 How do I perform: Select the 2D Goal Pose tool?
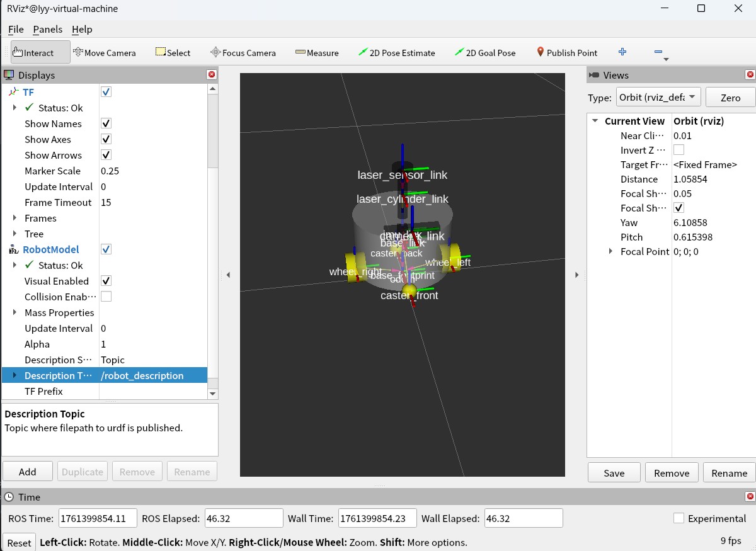[484, 52]
